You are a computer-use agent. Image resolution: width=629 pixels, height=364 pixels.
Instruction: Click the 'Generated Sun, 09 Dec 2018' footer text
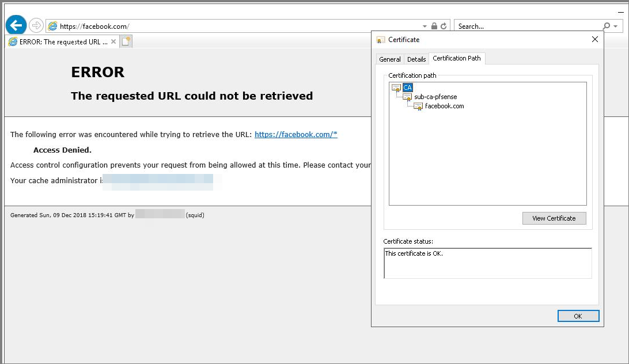tap(72, 215)
